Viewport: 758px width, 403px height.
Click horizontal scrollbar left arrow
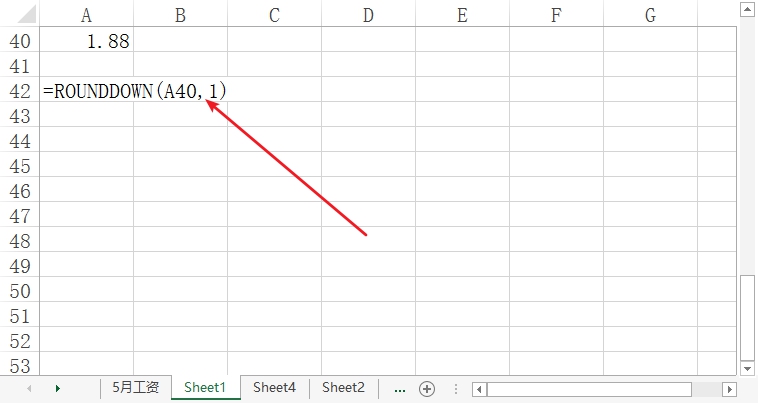click(479, 389)
